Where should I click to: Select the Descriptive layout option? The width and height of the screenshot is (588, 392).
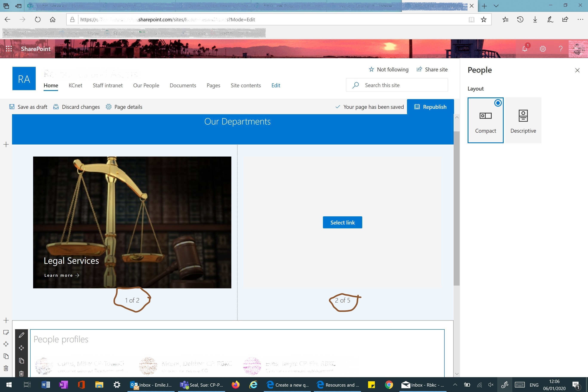tap(523, 120)
